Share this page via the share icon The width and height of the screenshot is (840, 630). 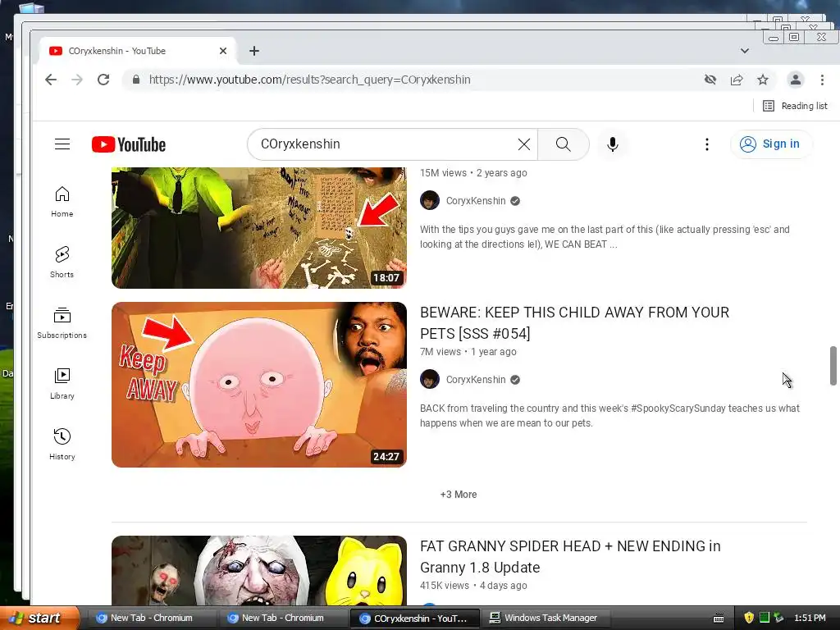click(737, 80)
